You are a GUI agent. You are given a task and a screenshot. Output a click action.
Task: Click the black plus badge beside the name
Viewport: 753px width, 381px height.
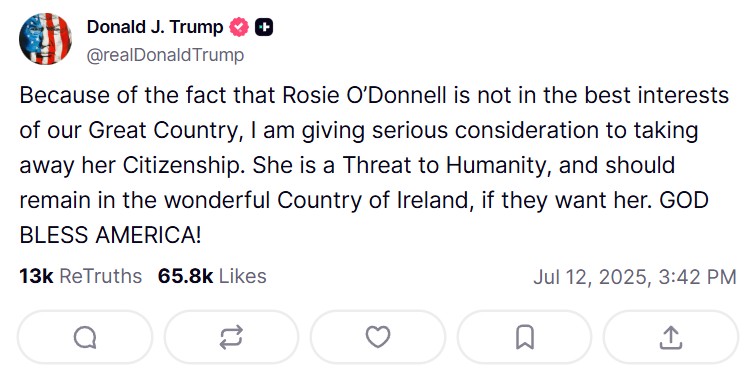point(264,27)
